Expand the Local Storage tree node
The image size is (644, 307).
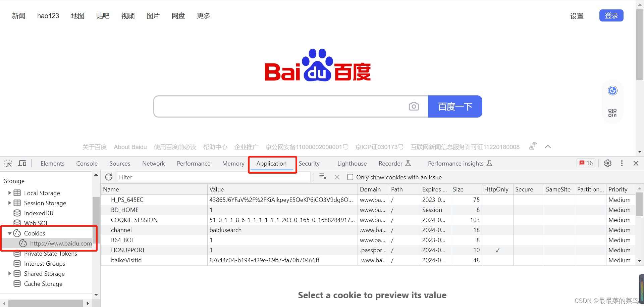click(x=10, y=193)
